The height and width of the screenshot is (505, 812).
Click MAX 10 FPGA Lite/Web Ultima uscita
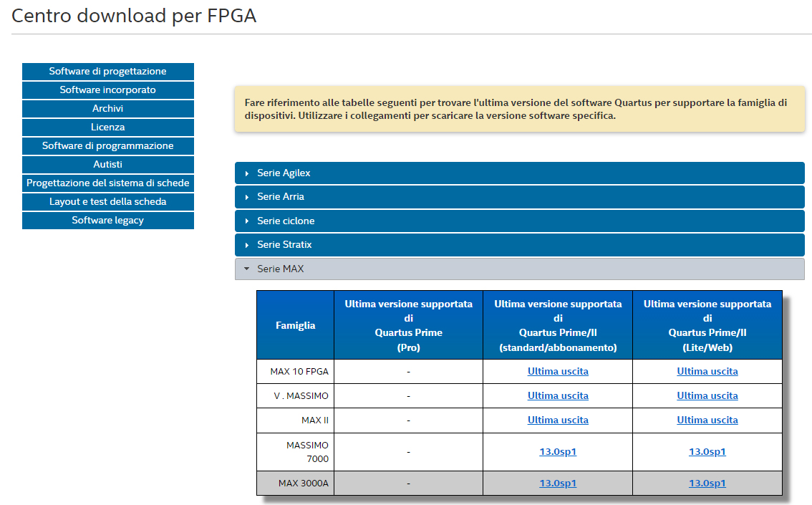click(x=707, y=372)
